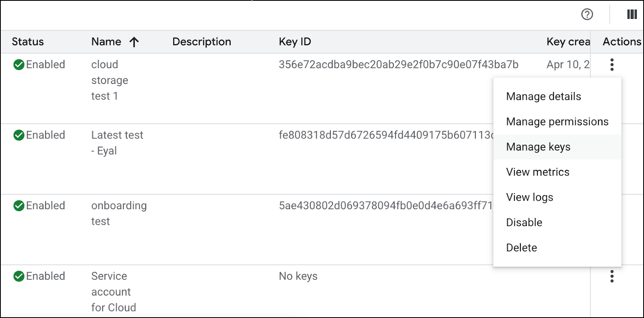The height and width of the screenshot is (318, 644).
Task: Click the Name column sort arrow
Action: point(134,42)
